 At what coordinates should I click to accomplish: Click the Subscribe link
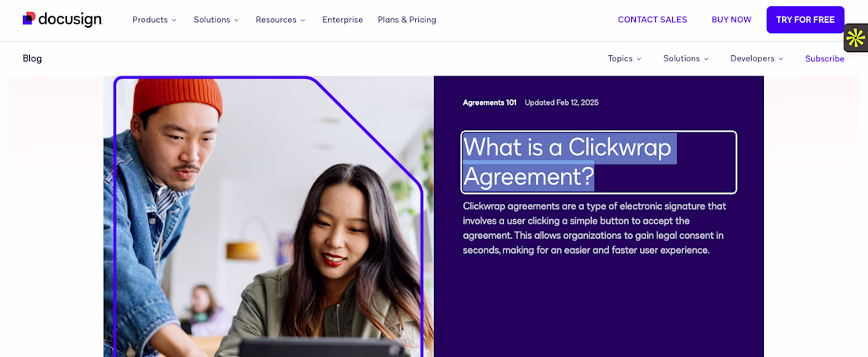click(x=825, y=58)
